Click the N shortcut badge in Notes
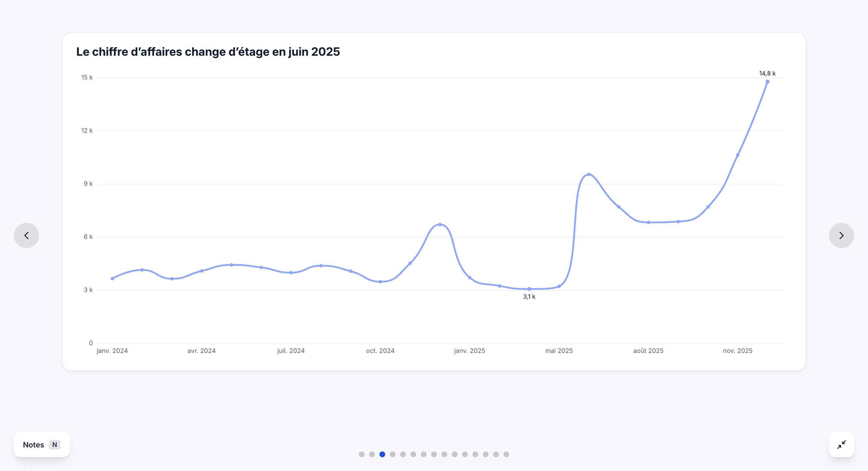This screenshot has height=471, width=868. 55,444
